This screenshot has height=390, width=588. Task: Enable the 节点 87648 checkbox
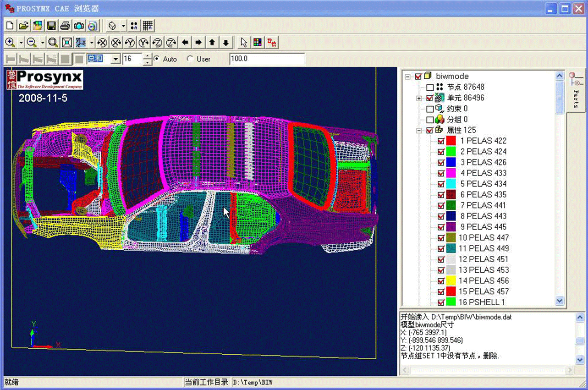[x=430, y=87]
